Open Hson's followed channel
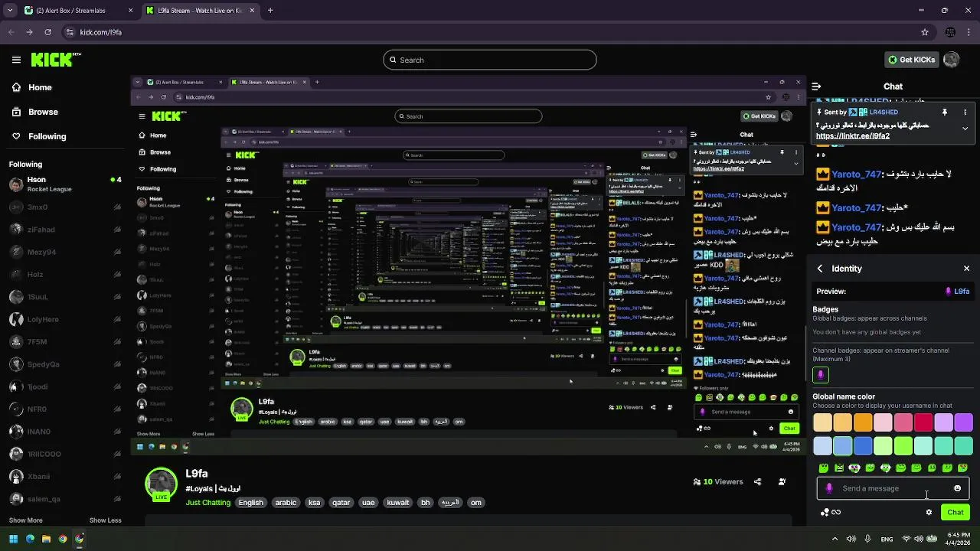Viewport: 980px width, 551px height. pyautogui.click(x=65, y=184)
